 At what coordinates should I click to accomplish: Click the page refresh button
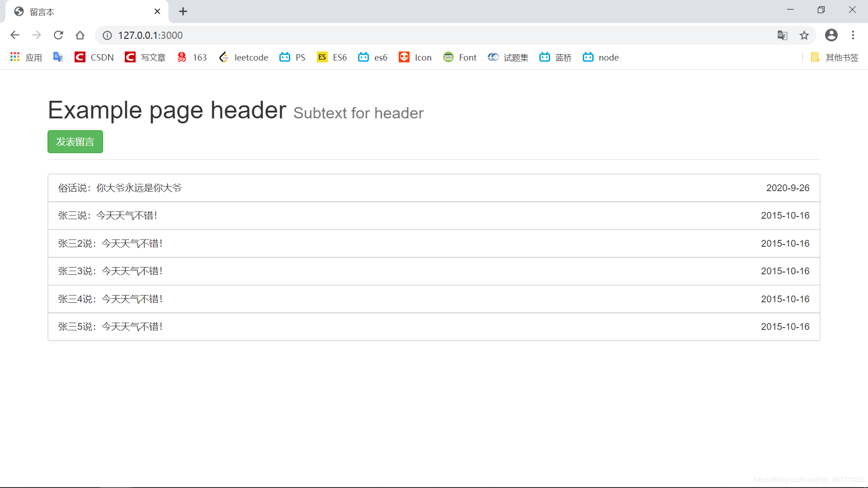[x=58, y=35]
